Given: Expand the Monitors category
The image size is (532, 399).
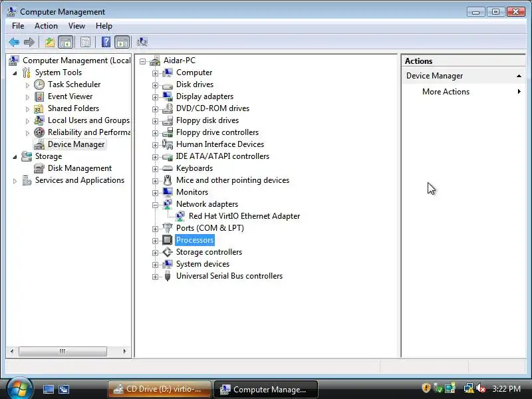Looking at the screenshot, I should (155, 193).
